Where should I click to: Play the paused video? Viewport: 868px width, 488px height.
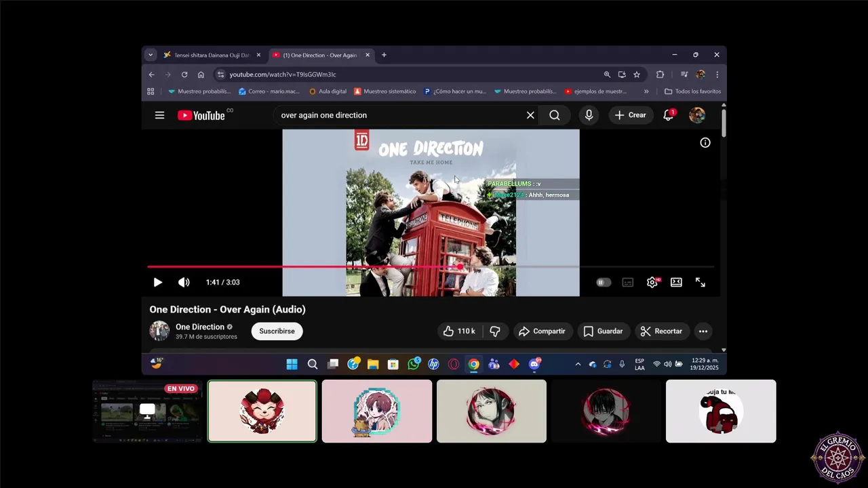tap(157, 283)
